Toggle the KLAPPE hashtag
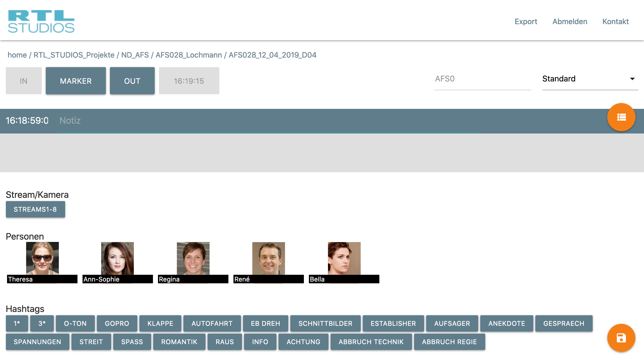This screenshot has height=362, width=644. pos(160,324)
